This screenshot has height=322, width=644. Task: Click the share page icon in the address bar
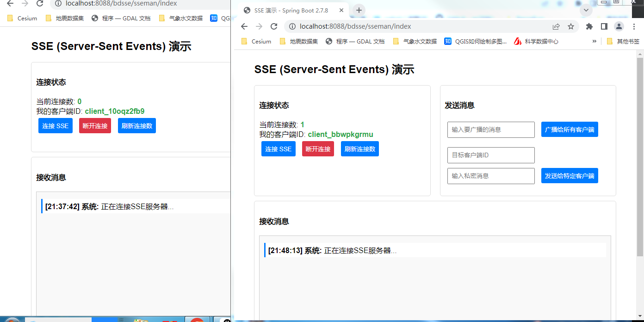pos(556,26)
